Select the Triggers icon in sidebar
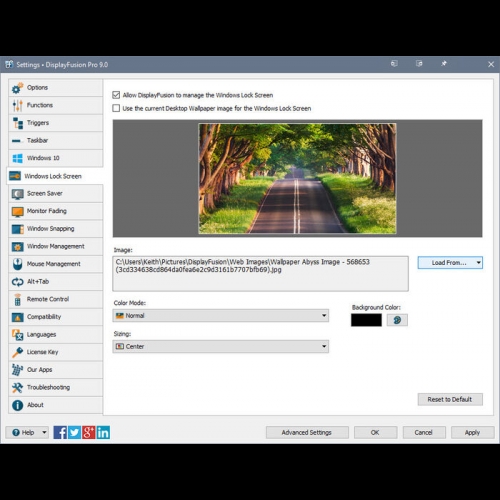500x500 pixels. tap(17, 123)
